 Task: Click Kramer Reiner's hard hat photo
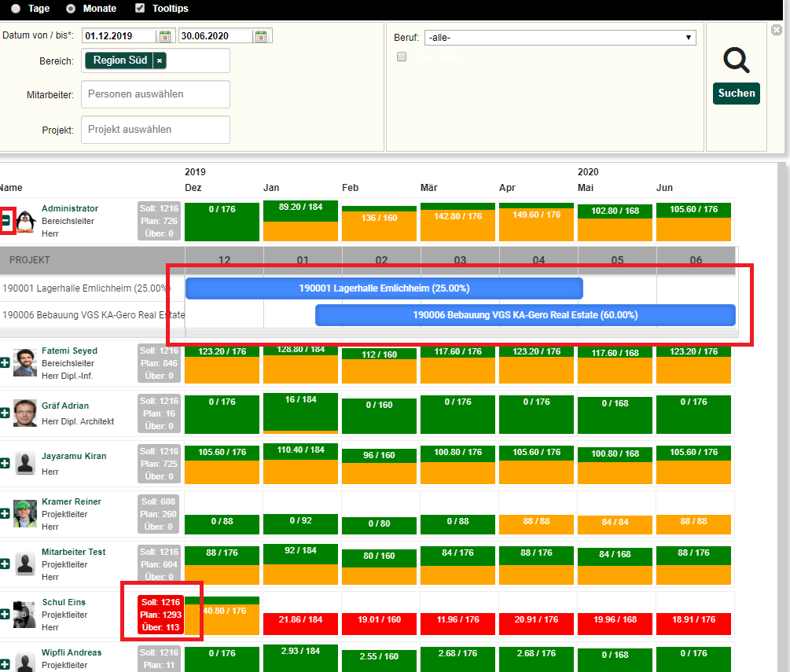coord(25,513)
